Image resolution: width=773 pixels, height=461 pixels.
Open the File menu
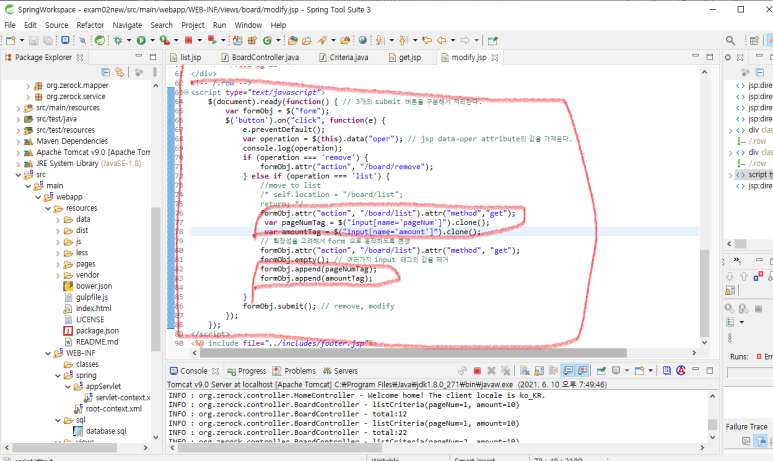pyautogui.click(x=10, y=25)
